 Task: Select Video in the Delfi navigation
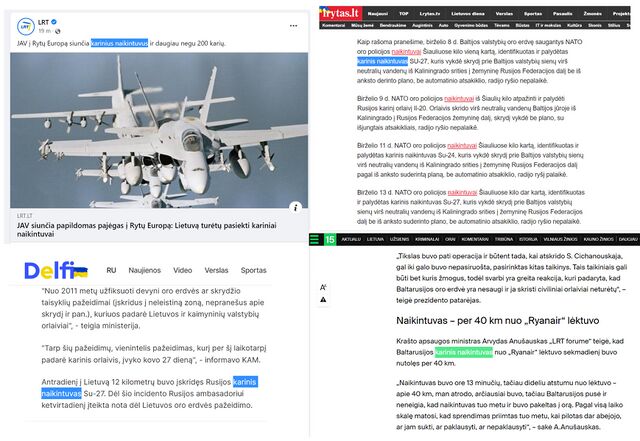(x=182, y=270)
